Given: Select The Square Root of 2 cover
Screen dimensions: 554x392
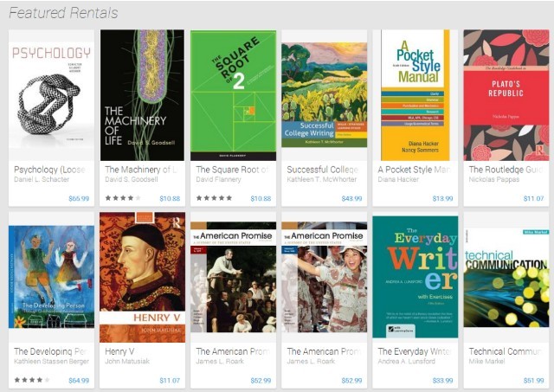Looking at the screenshot, I should 233,95.
